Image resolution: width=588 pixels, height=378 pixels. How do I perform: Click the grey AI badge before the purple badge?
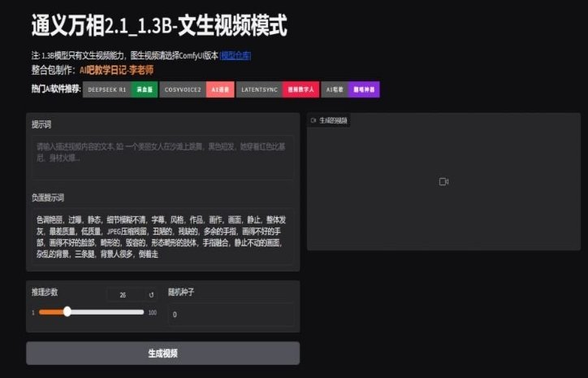click(x=335, y=89)
